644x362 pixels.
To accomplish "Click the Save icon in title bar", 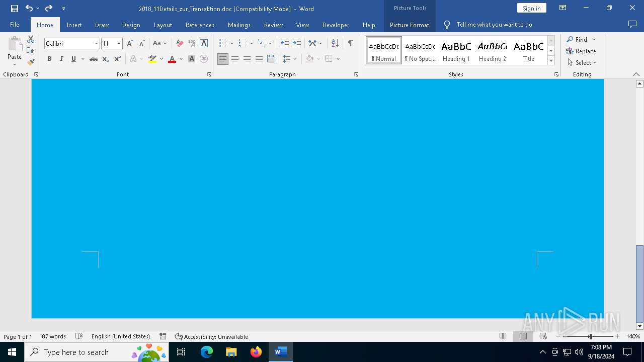I will tap(15, 9).
